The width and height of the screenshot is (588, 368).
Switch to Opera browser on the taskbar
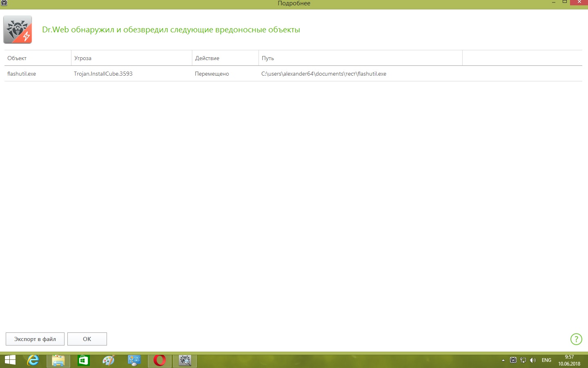160,360
